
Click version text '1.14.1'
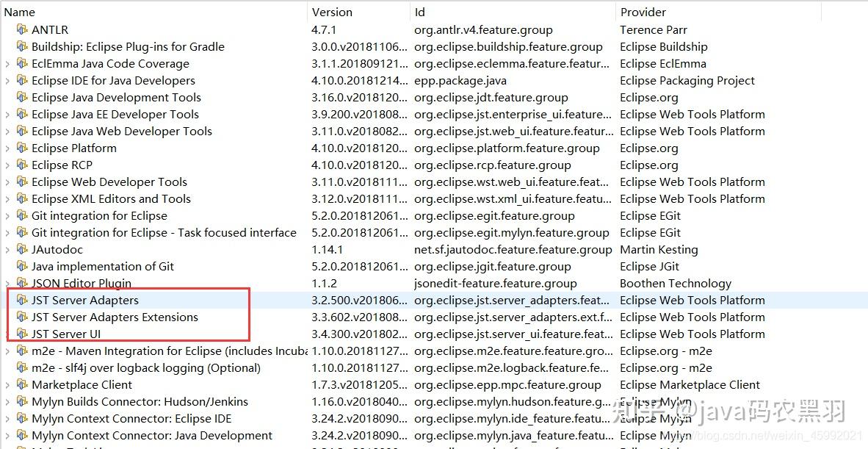coord(328,249)
